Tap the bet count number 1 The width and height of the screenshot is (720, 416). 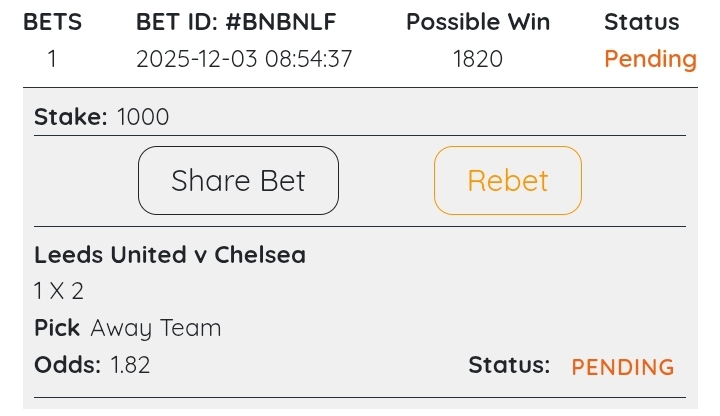pos(52,59)
